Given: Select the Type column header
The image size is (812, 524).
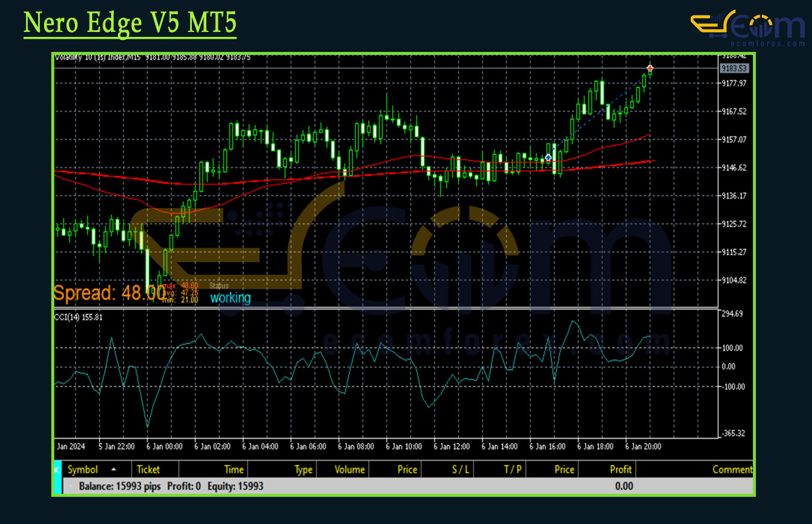Looking at the screenshot, I should pyautogui.click(x=303, y=470).
